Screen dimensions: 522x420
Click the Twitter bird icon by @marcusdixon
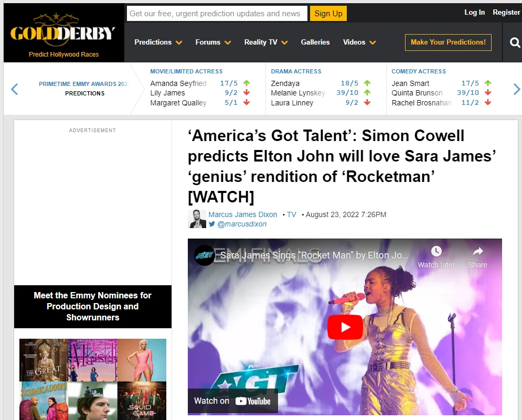212,224
